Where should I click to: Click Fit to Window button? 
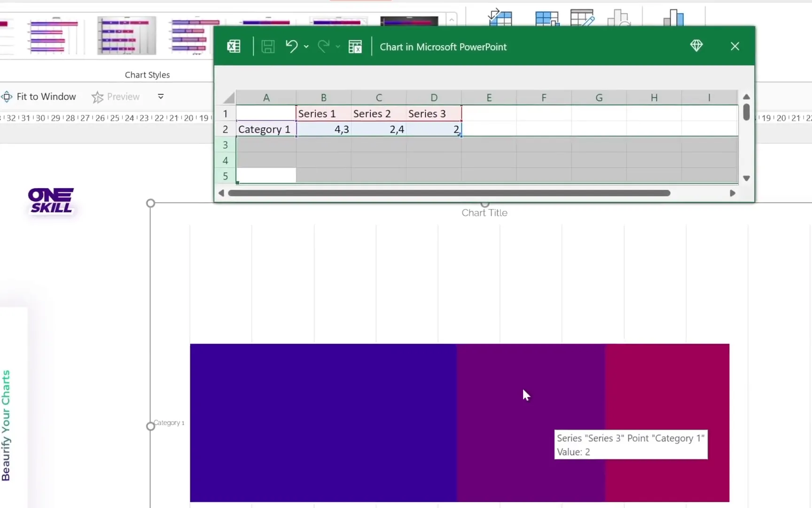39,96
